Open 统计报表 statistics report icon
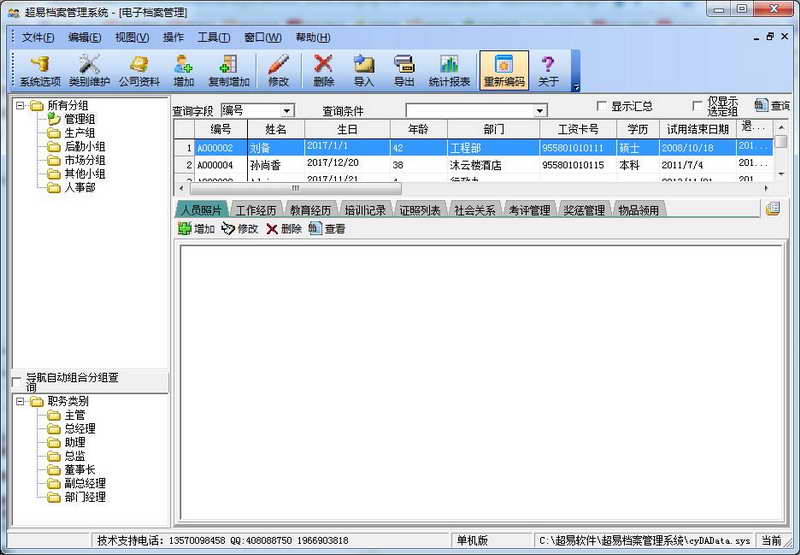800x555 pixels. click(449, 70)
